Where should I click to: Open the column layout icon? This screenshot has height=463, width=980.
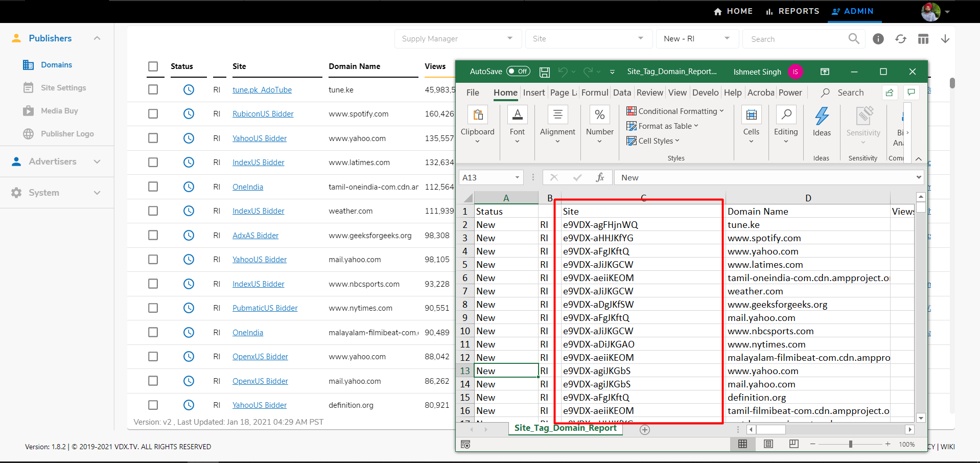click(x=923, y=39)
